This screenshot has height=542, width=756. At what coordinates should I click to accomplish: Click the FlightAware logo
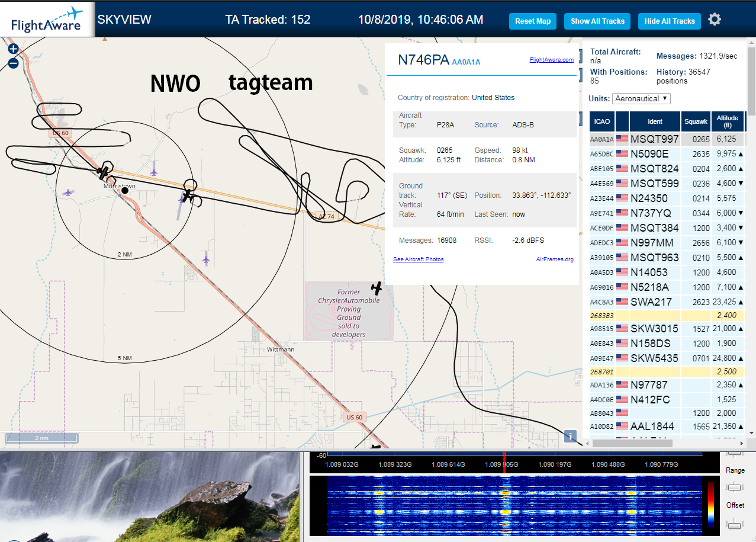tap(47, 20)
